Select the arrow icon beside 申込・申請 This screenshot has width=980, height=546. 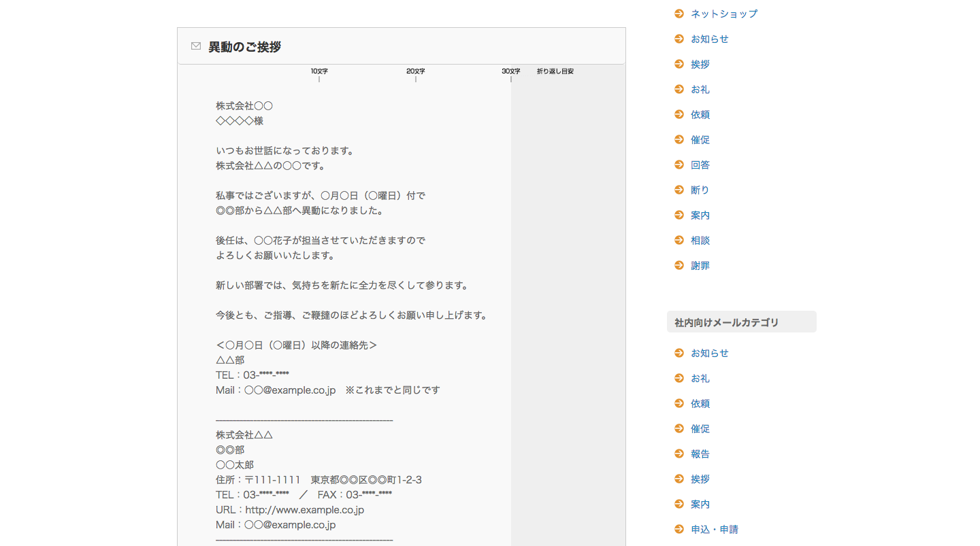pos(679,529)
